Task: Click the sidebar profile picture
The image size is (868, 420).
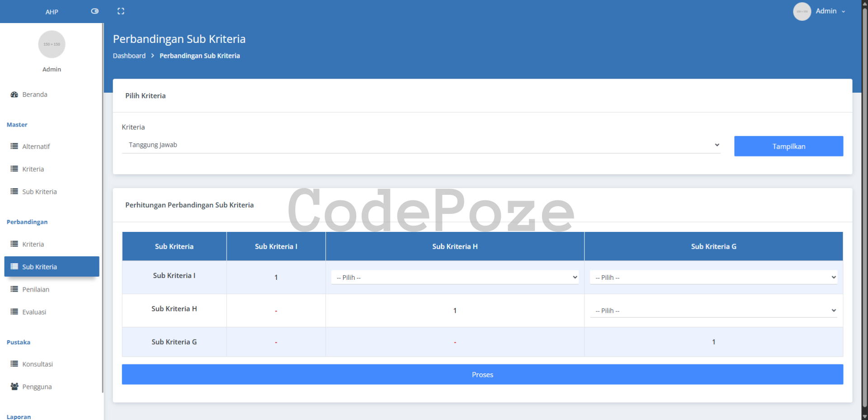Action: pyautogui.click(x=52, y=44)
